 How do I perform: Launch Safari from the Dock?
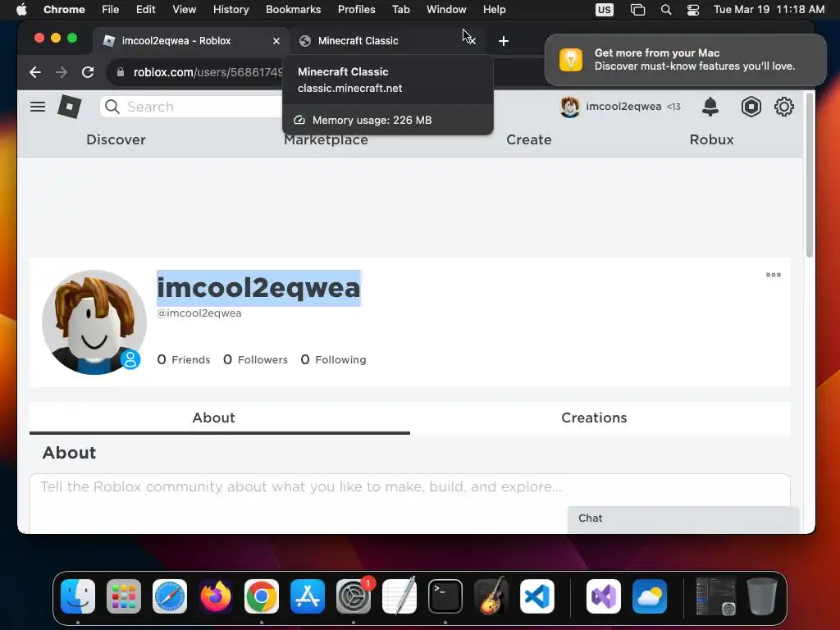(170, 596)
